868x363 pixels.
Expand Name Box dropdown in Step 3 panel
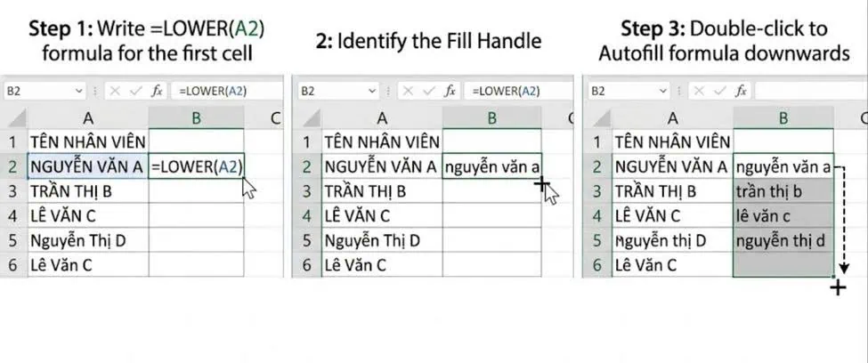tap(662, 92)
